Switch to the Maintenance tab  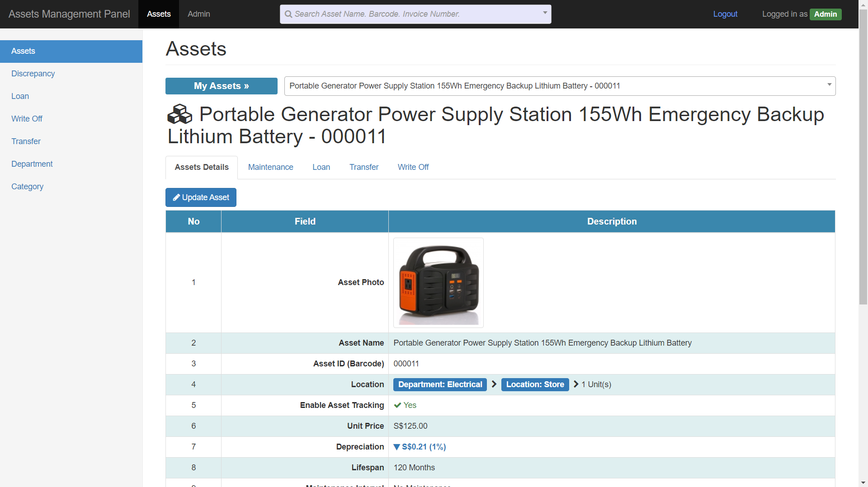pyautogui.click(x=270, y=167)
